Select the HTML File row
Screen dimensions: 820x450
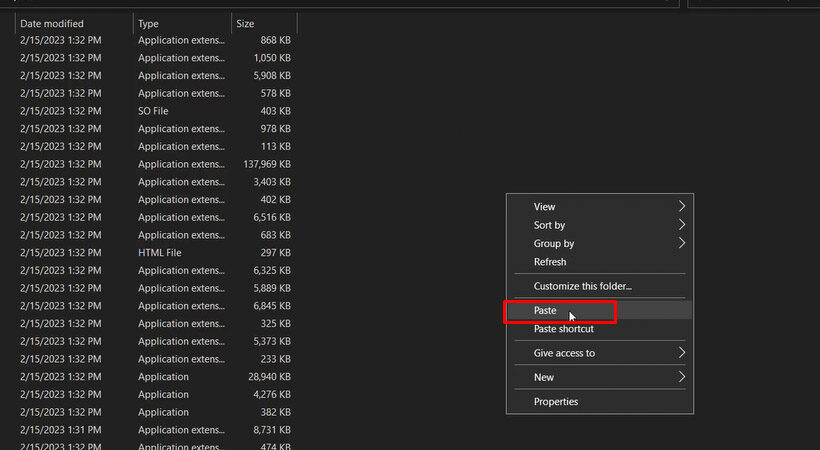[160, 253]
